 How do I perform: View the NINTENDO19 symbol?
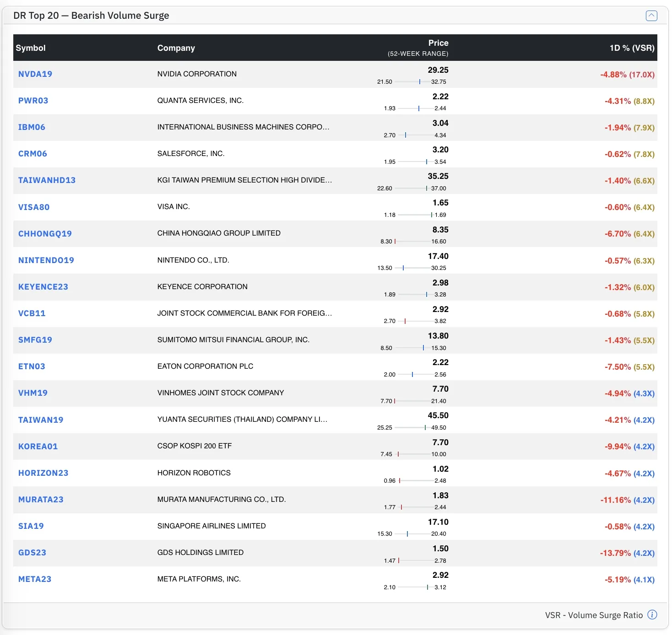pyautogui.click(x=46, y=260)
